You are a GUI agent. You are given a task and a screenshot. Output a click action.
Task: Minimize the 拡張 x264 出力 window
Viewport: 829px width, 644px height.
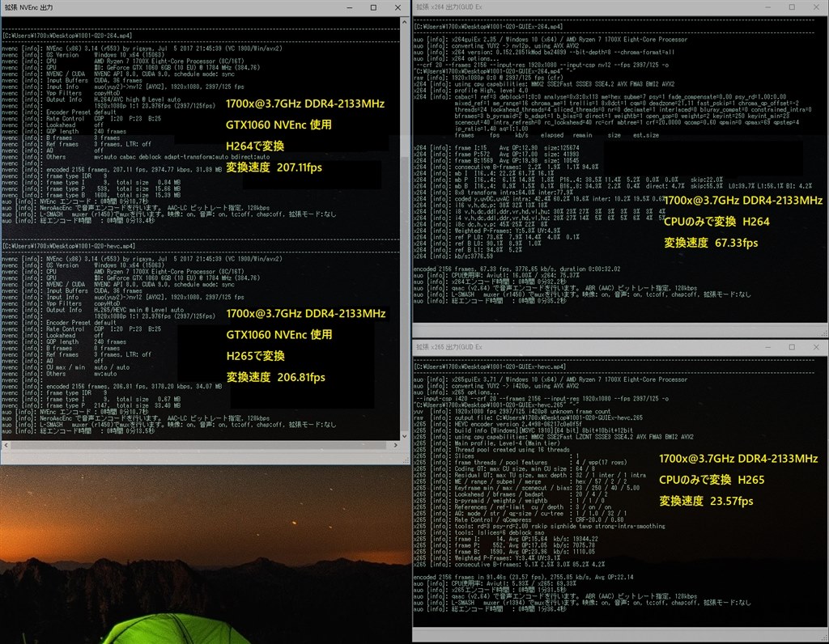767,6
